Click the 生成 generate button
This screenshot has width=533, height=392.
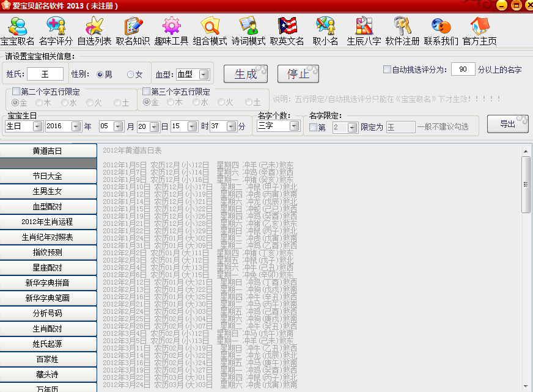tap(246, 74)
